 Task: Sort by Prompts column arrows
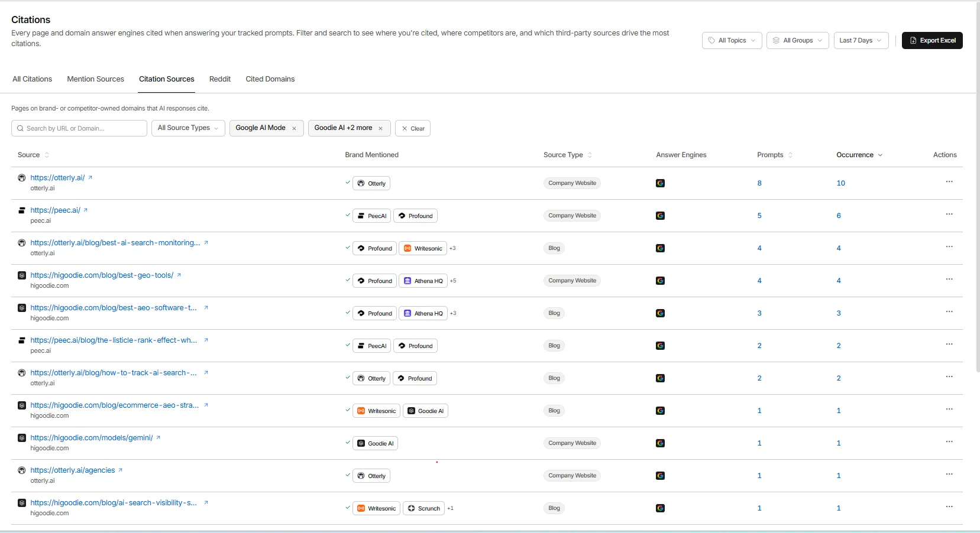[x=790, y=155]
